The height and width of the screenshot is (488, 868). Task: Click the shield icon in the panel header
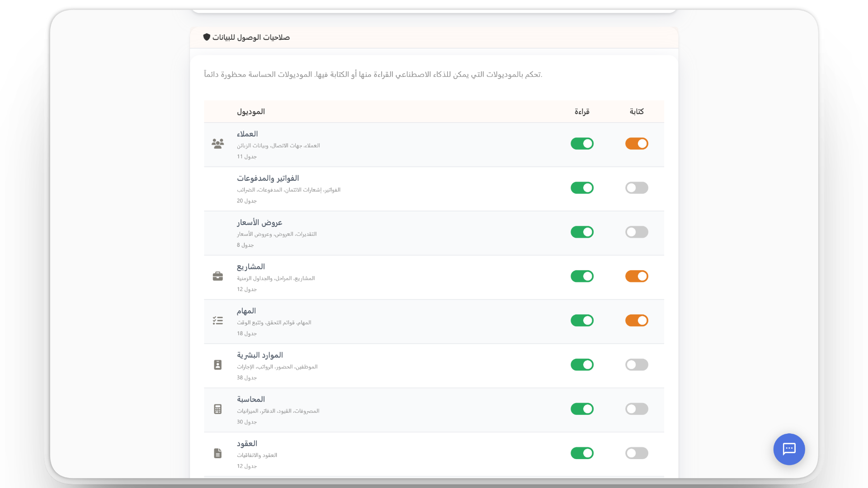pyautogui.click(x=208, y=37)
